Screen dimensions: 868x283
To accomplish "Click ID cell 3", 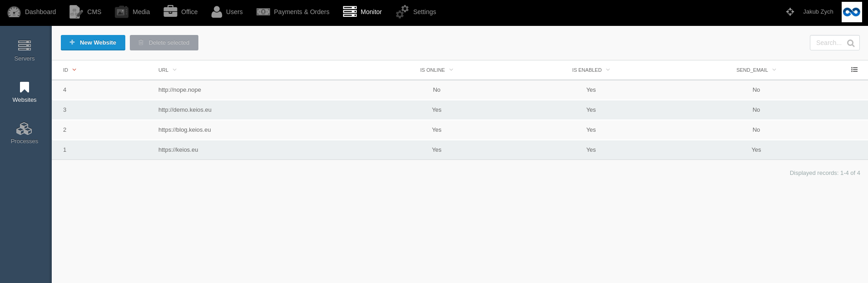I will coord(65,110).
